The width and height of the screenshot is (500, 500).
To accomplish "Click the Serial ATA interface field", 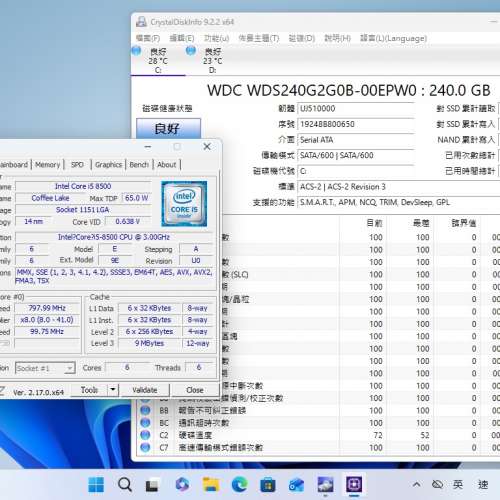I will click(x=356, y=140).
